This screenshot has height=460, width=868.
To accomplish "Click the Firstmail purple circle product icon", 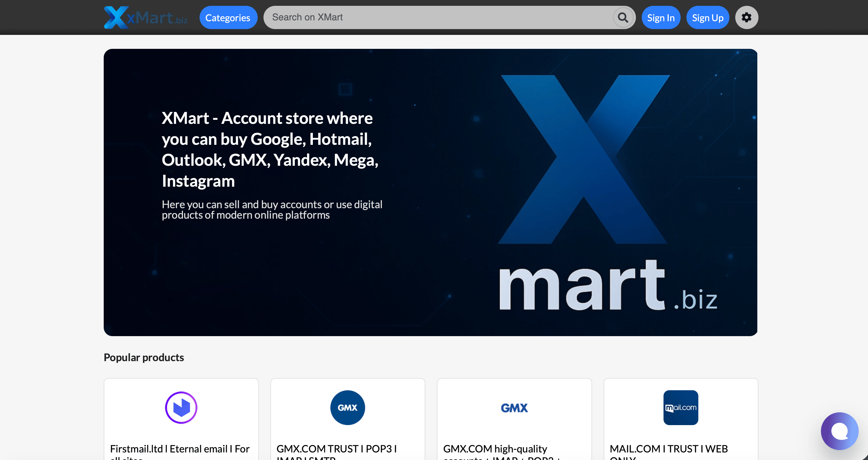I will (181, 407).
